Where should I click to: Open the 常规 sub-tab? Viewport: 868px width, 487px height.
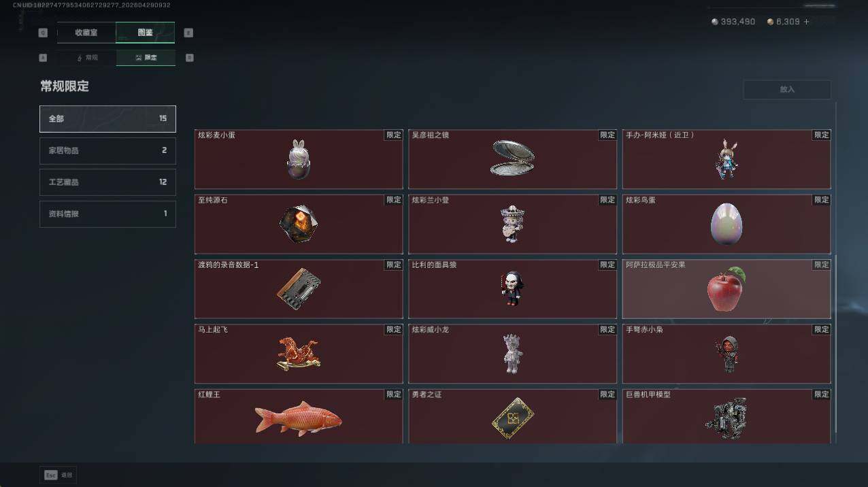click(x=86, y=58)
